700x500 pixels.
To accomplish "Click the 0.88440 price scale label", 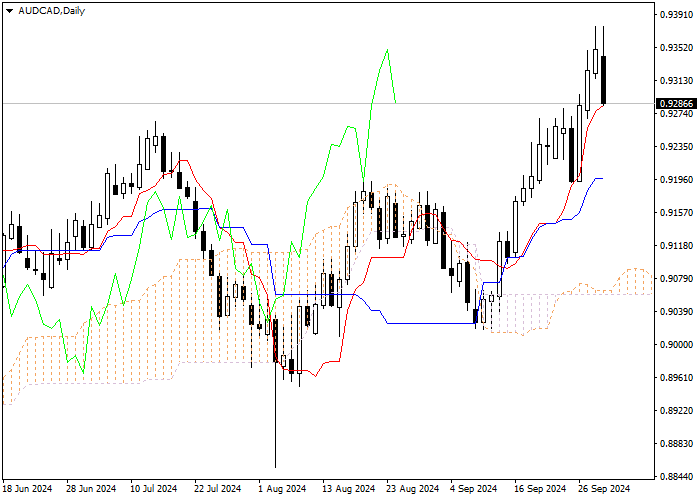I will click(x=677, y=476).
